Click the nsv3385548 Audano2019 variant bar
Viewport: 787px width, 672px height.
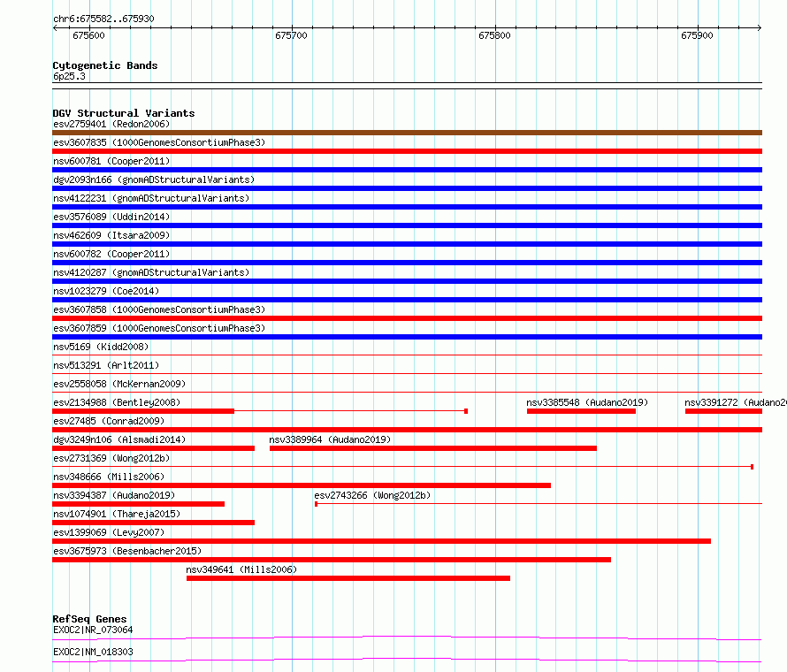pos(581,411)
